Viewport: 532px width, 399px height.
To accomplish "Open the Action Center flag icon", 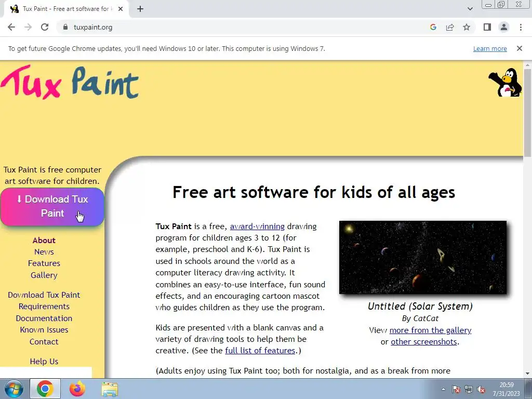I will 456,389.
